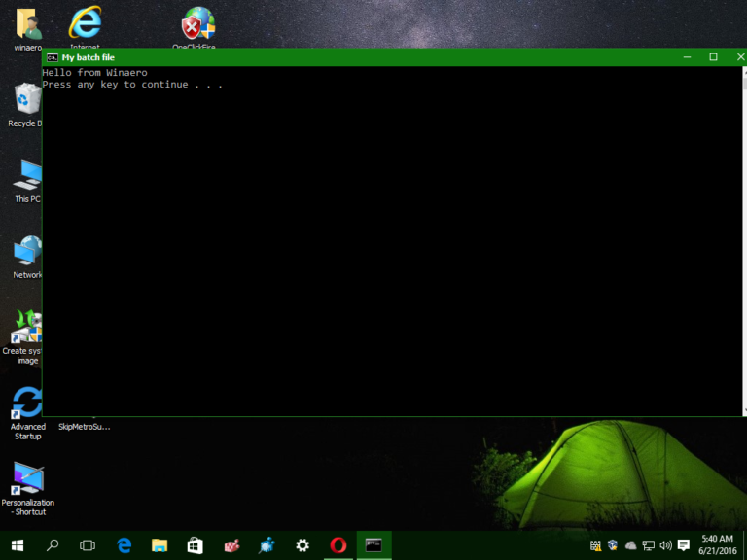Open Action Center notifications icon
The width and height of the screenshot is (747, 560).
[684, 545]
